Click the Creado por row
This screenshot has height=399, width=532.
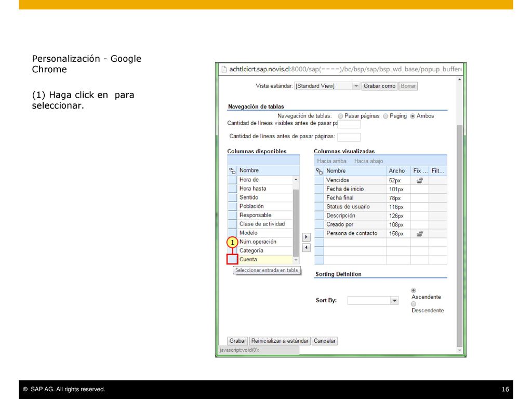click(381, 224)
